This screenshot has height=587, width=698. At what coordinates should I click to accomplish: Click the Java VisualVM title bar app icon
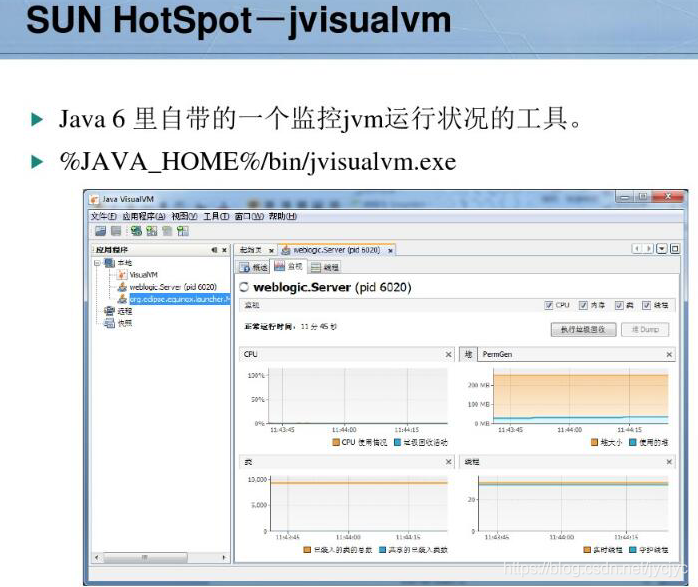pos(94,199)
